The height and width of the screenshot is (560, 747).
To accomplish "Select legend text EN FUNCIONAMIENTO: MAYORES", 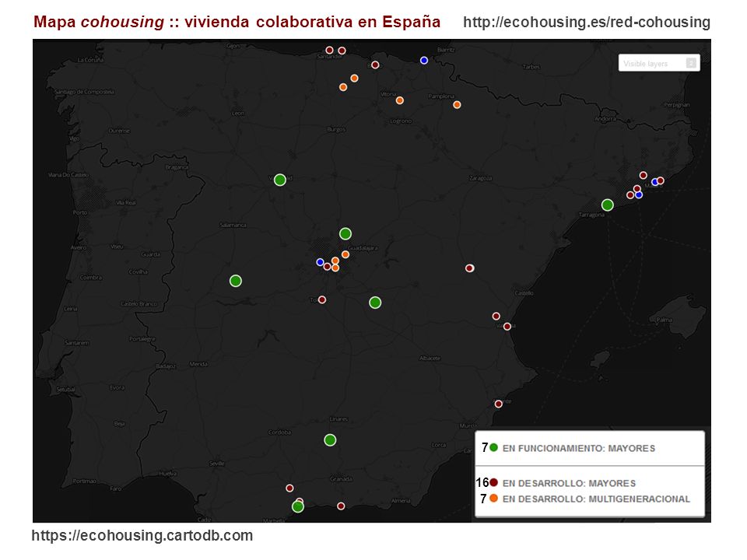I will [579, 448].
